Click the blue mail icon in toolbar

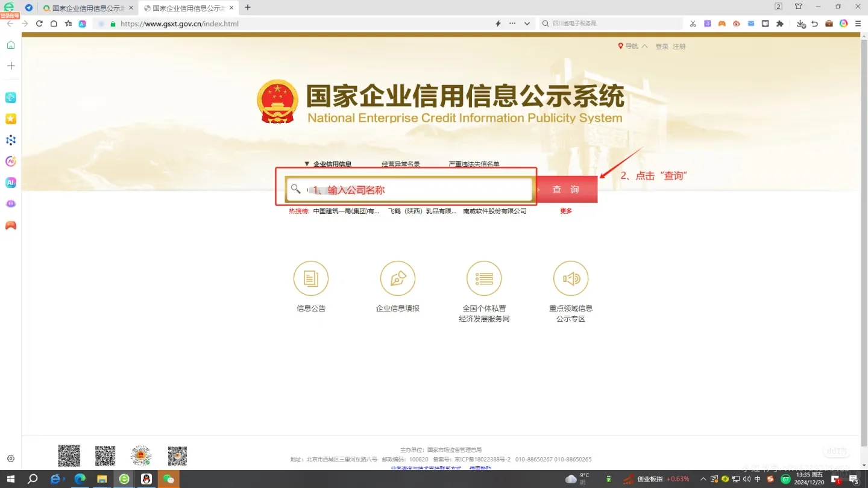751,23
